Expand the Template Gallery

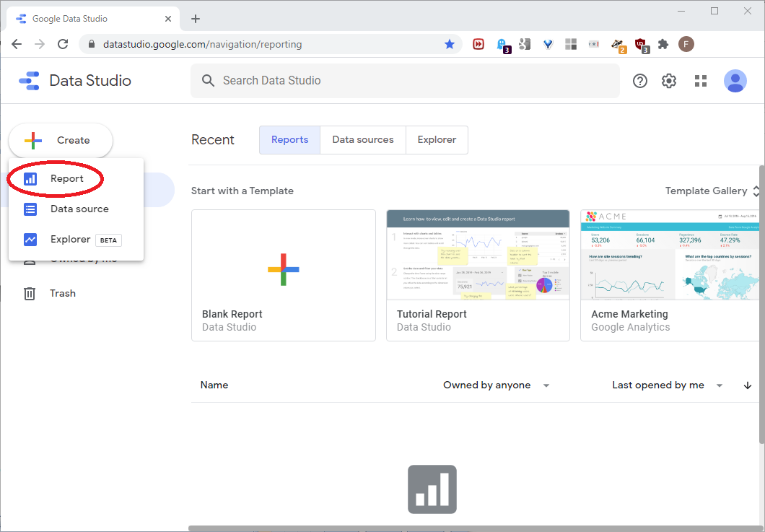[x=712, y=191]
